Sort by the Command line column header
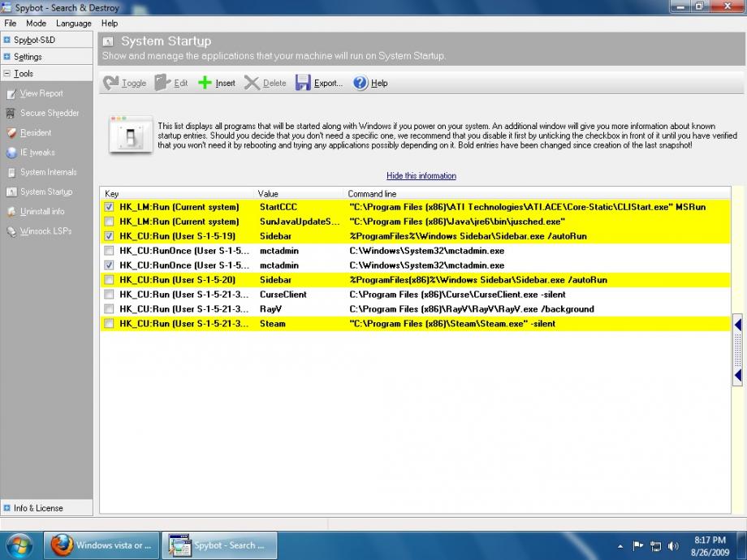Image resolution: width=747 pixels, height=560 pixels. click(x=537, y=194)
